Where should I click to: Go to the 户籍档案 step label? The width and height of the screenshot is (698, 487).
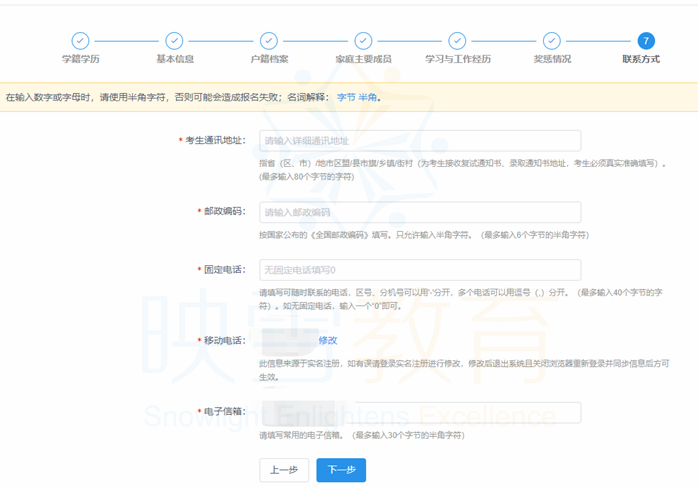coord(269,59)
